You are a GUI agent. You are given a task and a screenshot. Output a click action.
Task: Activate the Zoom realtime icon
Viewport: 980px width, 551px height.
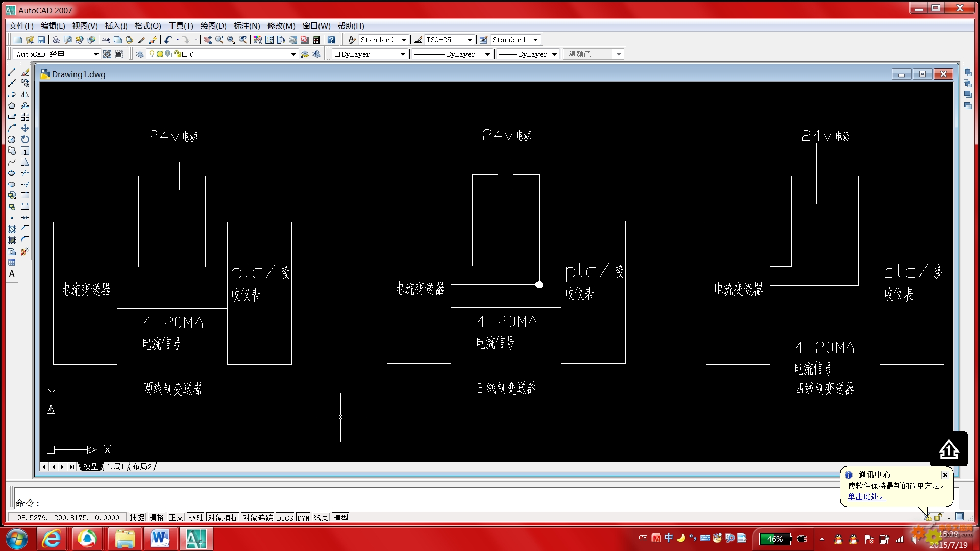[219, 40]
